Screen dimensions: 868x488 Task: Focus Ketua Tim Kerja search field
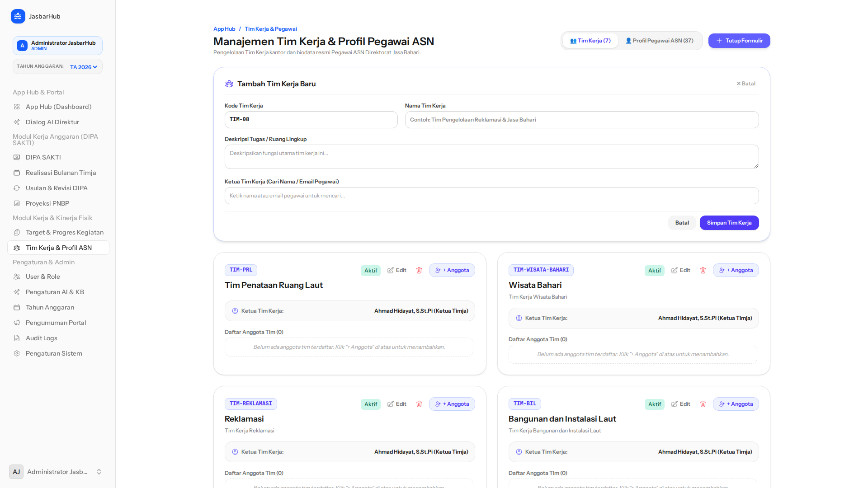point(491,196)
